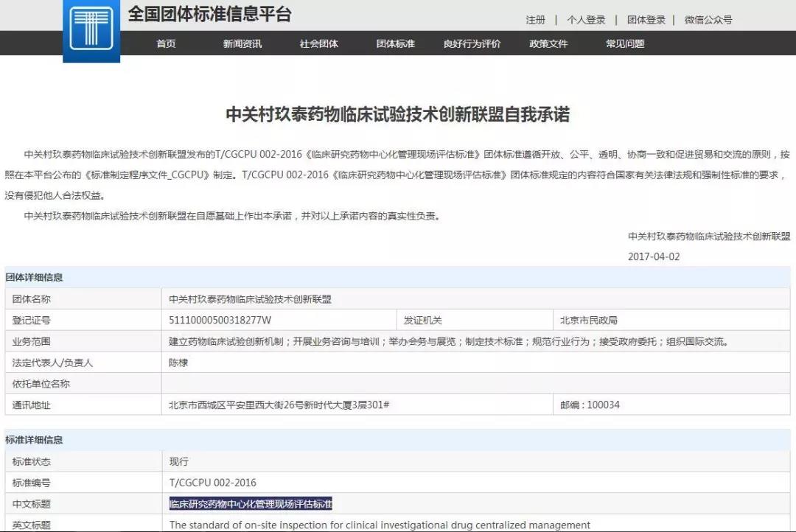
Task: Click the 依托单位名称 label cell
Action: (x=83, y=384)
